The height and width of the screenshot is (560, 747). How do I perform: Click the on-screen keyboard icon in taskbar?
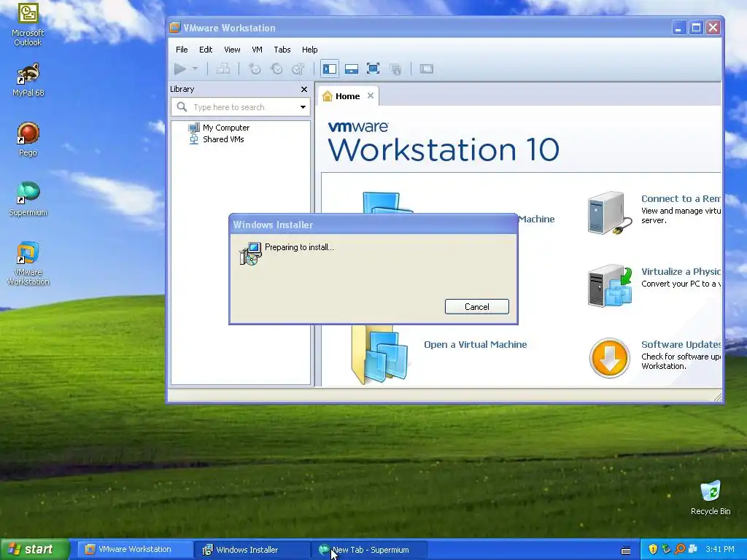626,550
